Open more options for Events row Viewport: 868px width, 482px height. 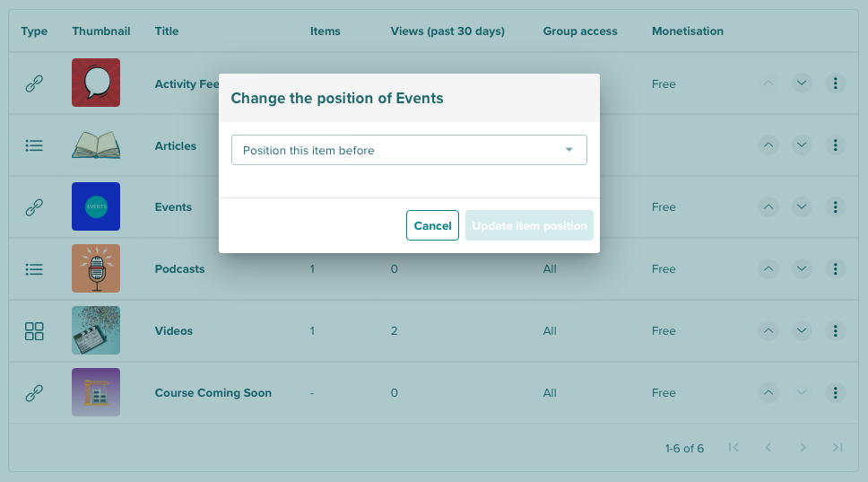[836, 207]
